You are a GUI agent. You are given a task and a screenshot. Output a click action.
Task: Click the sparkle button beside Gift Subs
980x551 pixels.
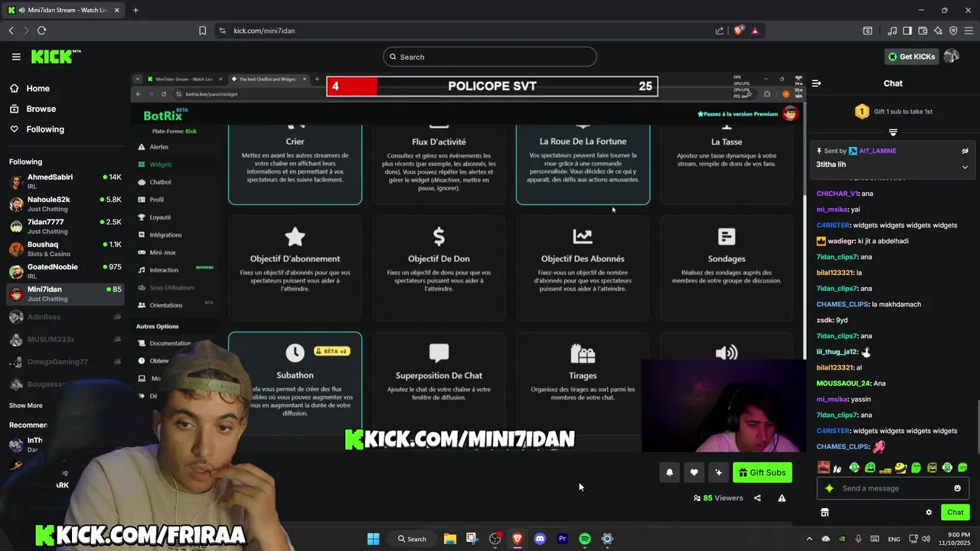[718, 472]
